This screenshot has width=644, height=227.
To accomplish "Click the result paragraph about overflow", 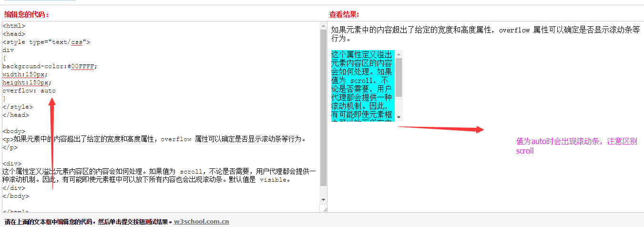I will click(485, 34).
